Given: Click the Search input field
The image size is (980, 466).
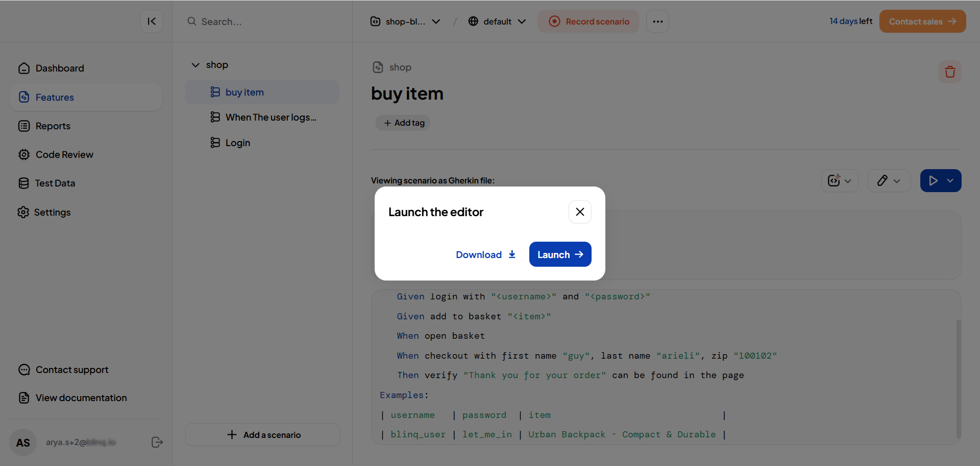Looking at the screenshot, I should (265, 21).
